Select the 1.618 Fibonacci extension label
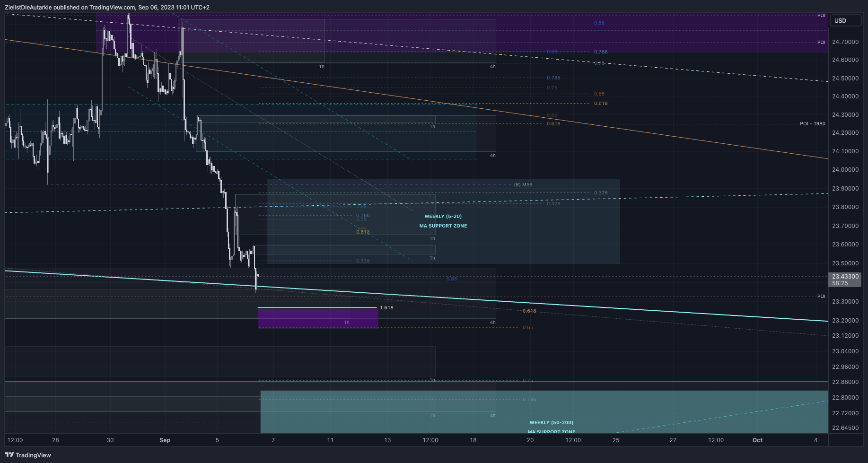 pos(387,308)
